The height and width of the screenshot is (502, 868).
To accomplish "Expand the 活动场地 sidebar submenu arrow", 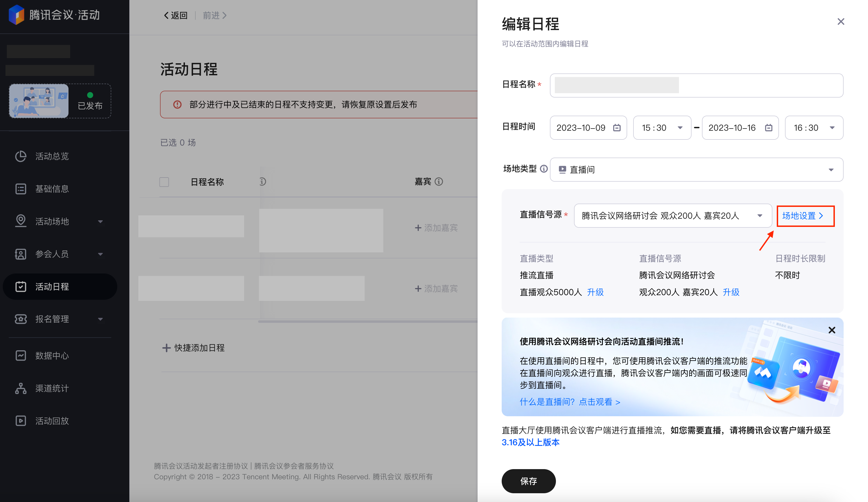I will point(100,221).
